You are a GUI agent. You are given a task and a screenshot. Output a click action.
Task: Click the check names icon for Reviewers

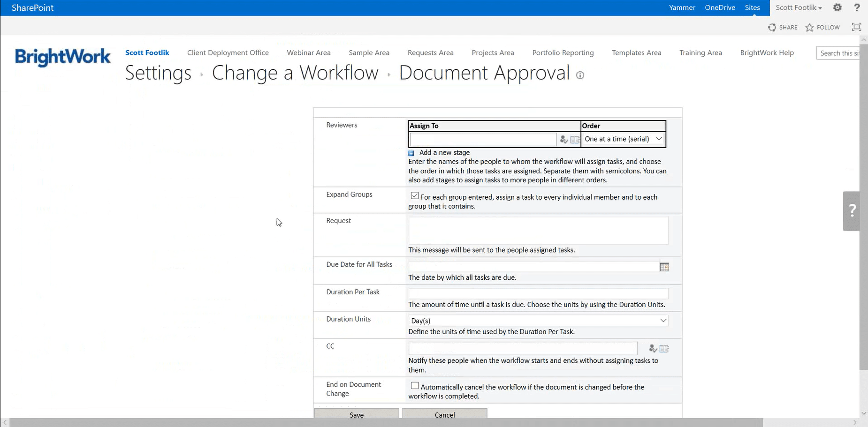(563, 140)
